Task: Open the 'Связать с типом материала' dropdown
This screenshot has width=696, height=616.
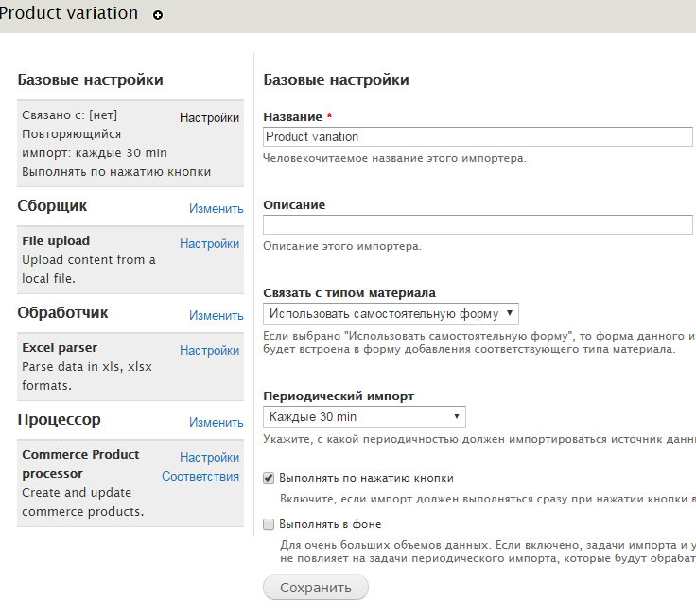Action: [x=391, y=313]
